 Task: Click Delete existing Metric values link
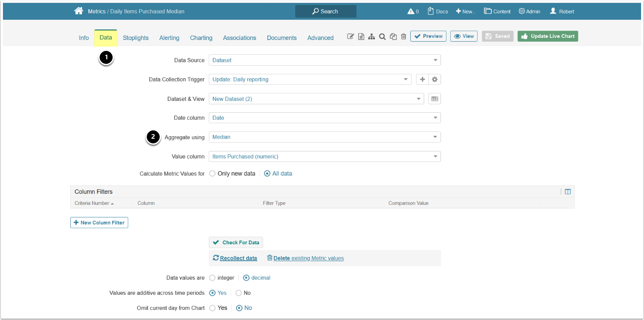[x=306, y=258]
